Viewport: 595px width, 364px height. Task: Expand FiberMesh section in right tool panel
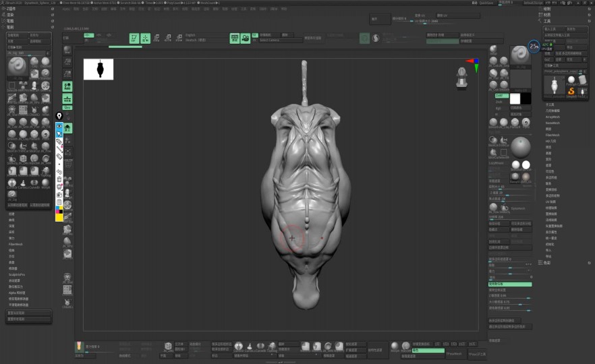[552, 135]
